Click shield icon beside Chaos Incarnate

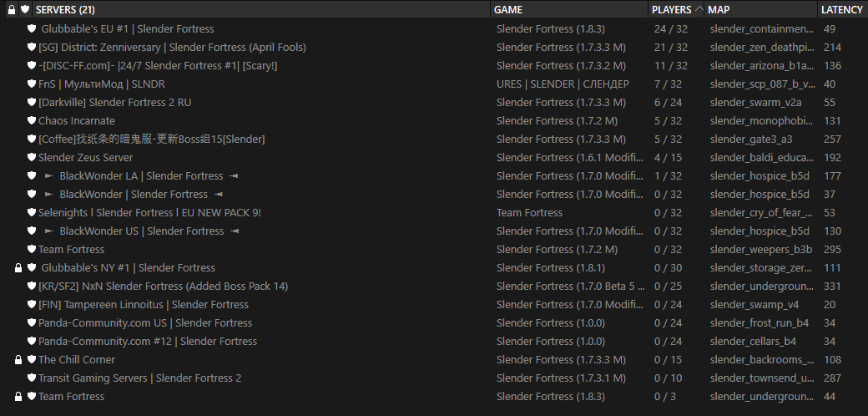[32, 121]
